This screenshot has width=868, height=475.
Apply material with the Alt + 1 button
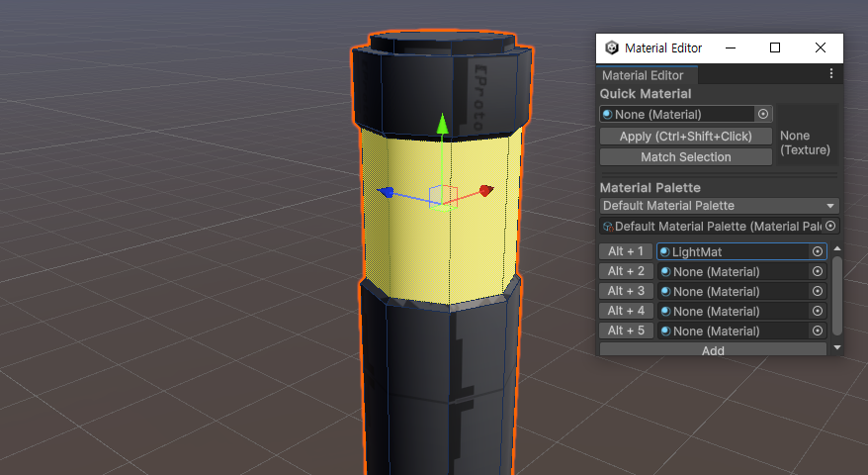click(x=626, y=251)
